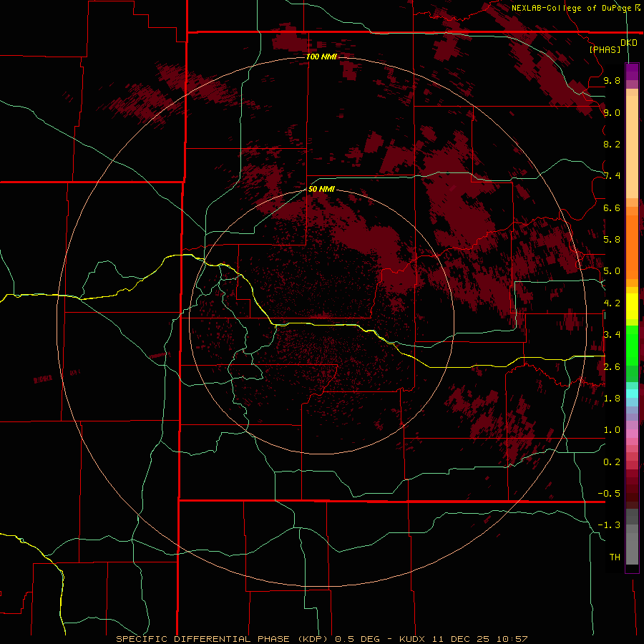Click the green segment of the color bar
This screenshot has width=644, height=644.
(632, 345)
